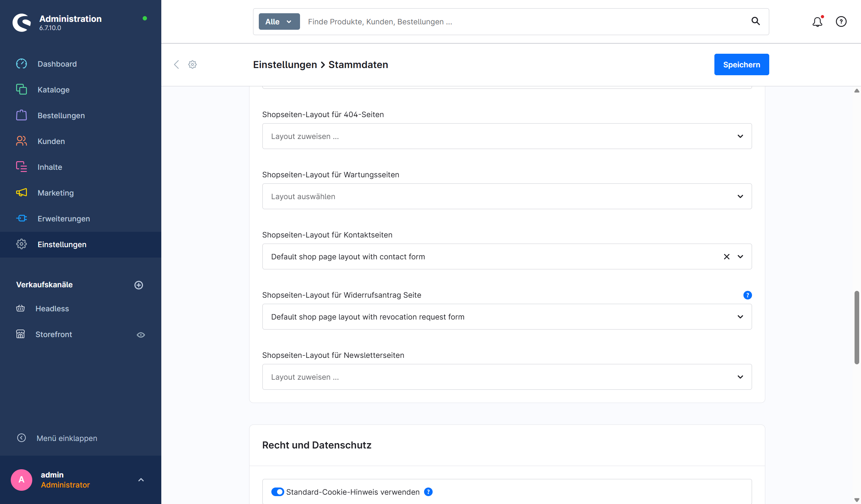
Task: Open Kataloge menu item
Action: pyautogui.click(x=81, y=90)
